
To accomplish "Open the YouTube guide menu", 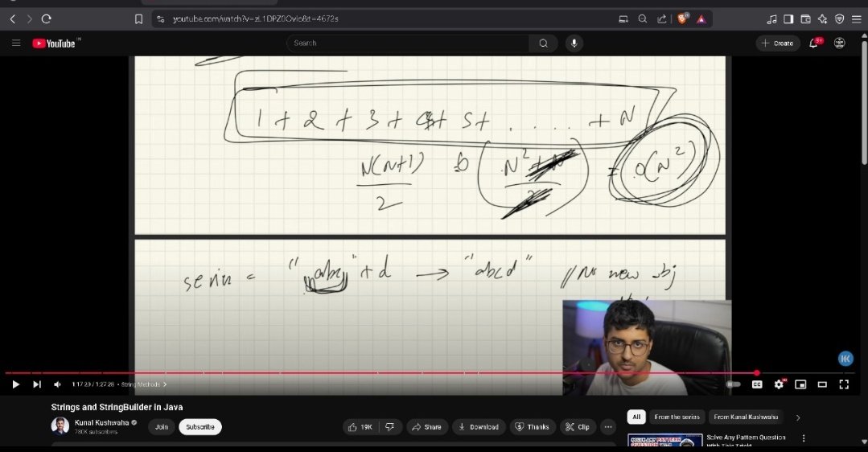I will click(x=16, y=43).
